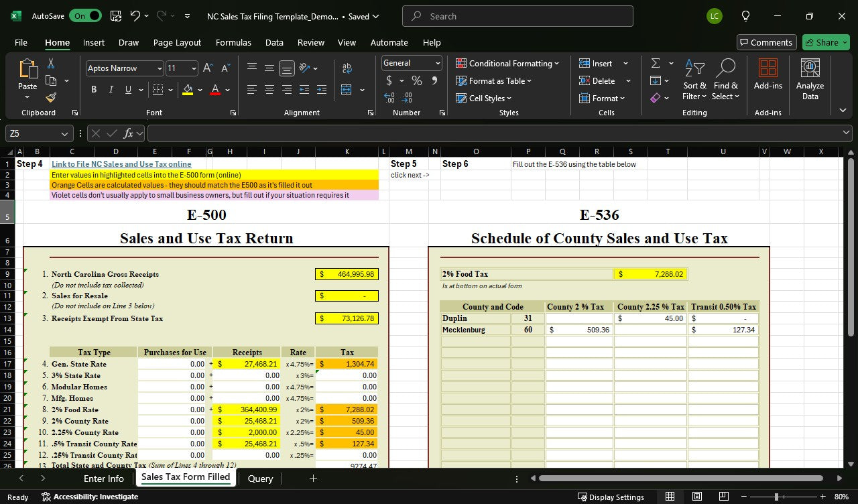Open the General number format dropdown
Image resolution: width=858 pixels, height=504 pixels.
pos(438,63)
